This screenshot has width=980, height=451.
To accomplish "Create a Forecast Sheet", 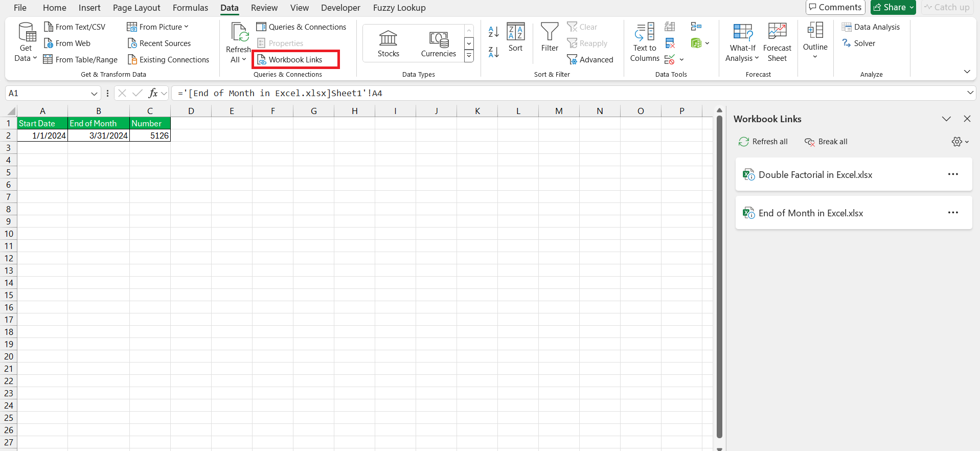I will coord(777,42).
